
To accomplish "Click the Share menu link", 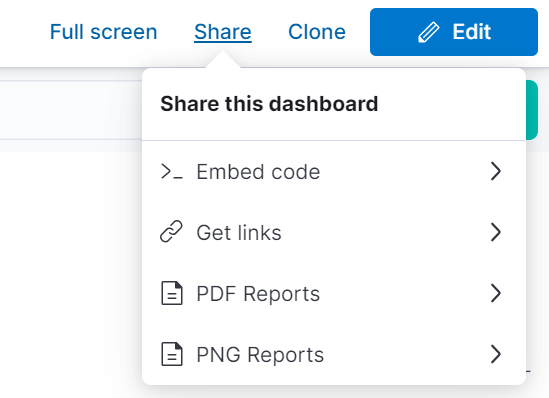I will click(223, 32).
